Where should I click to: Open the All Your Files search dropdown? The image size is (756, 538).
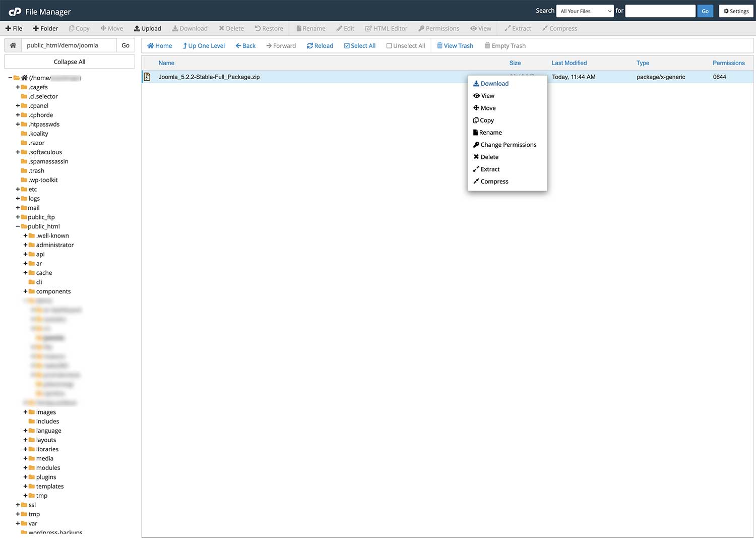tap(585, 11)
